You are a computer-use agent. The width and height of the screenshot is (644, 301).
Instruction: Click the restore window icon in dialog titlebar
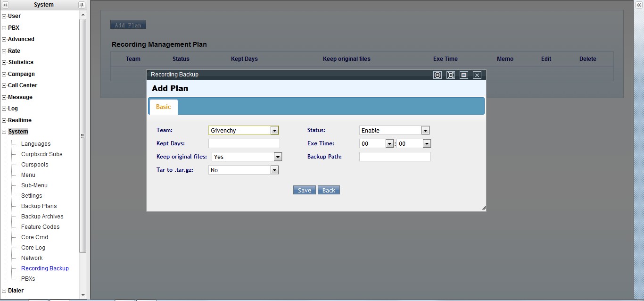point(464,75)
